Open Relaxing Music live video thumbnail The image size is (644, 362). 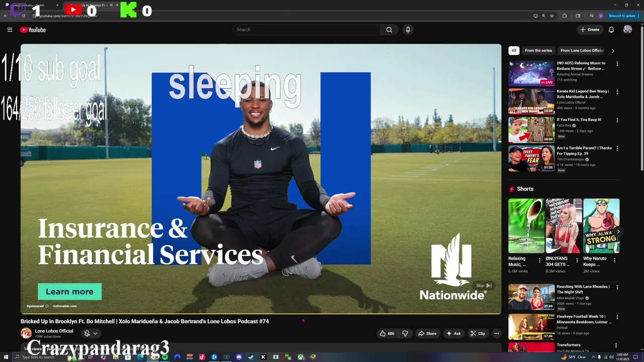(x=531, y=73)
